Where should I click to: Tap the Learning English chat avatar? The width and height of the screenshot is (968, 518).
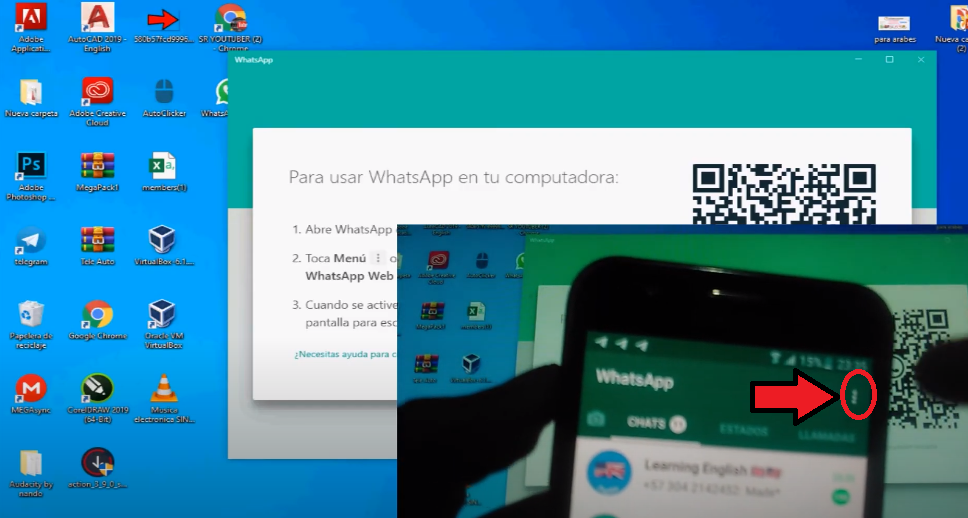[x=609, y=473]
